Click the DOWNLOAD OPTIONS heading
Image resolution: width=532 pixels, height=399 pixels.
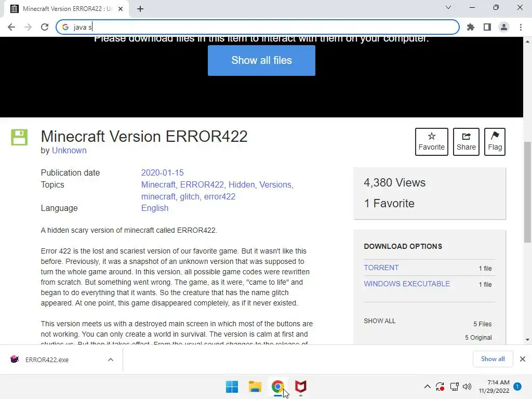pyautogui.click(x=403, y=246)
